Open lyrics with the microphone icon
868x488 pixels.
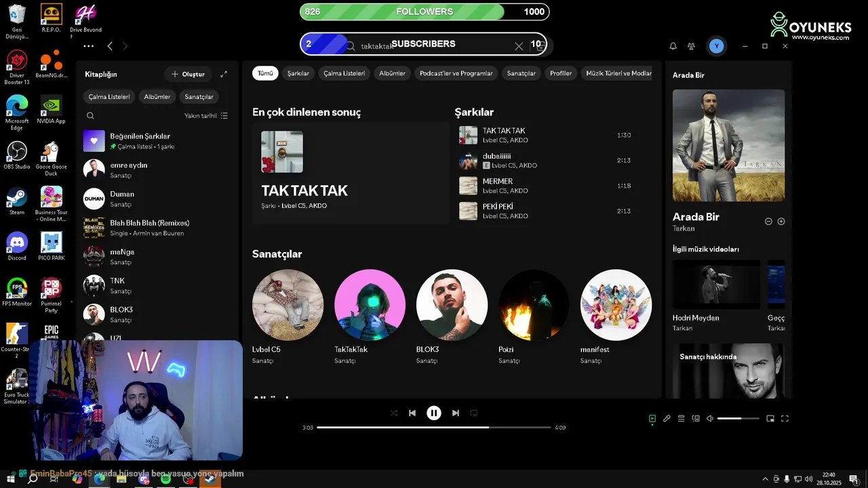(x=667, y=419)
